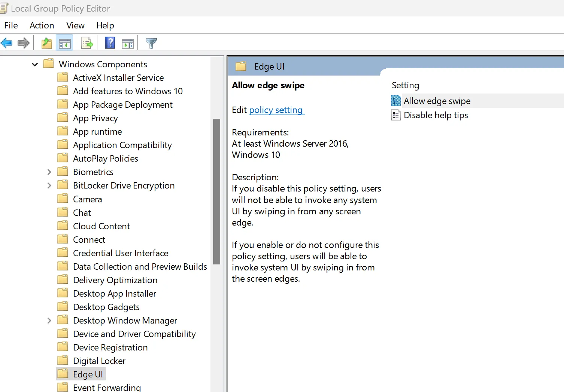Select Device Registration in the tree
Image resolution: width=564 pixels, height=392 pixels.
[110, 347]
